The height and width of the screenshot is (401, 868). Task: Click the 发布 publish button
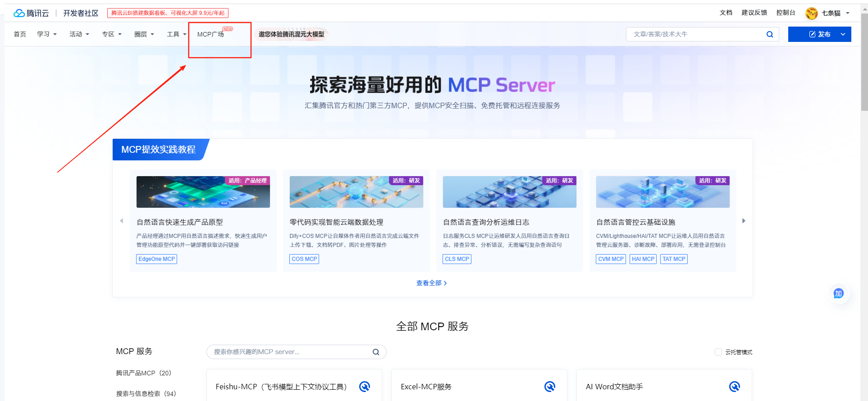click(x=820, y=34)
